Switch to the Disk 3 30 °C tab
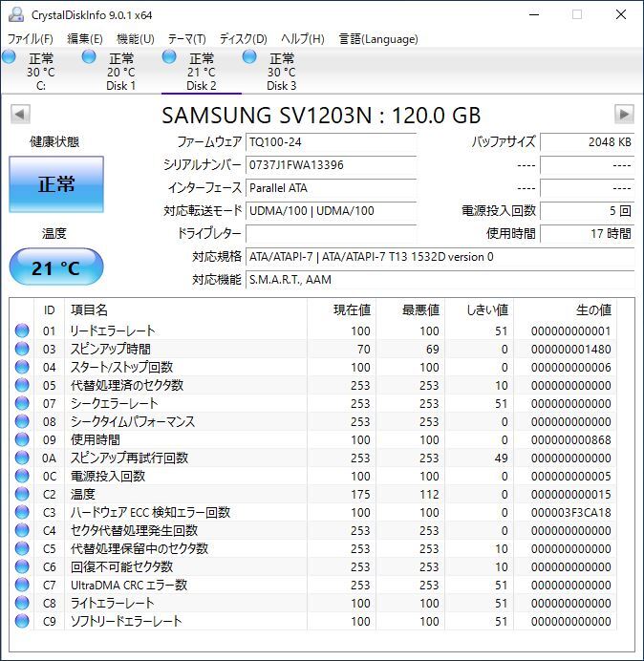Screen dimensions: 644x661 click(281, 71)
